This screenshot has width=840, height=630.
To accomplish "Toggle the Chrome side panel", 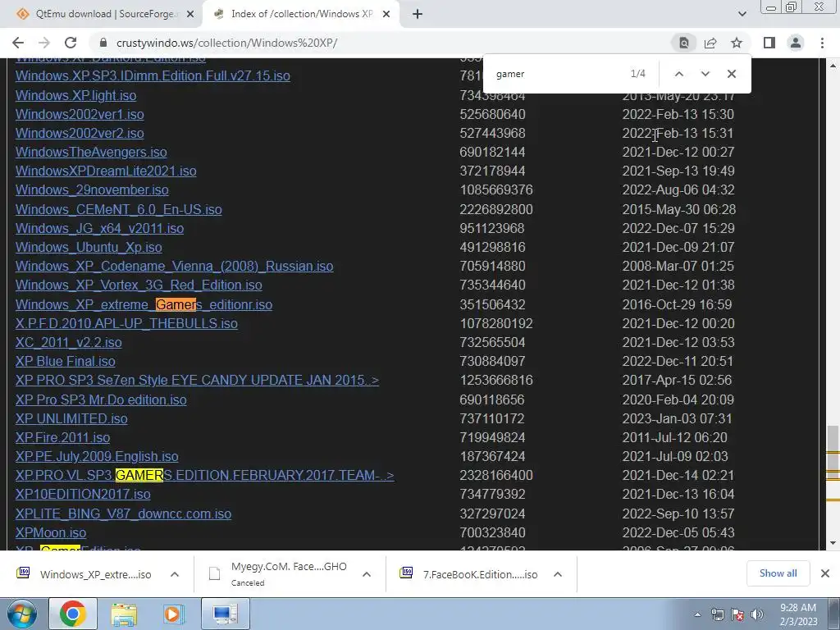I will (769, 43).
